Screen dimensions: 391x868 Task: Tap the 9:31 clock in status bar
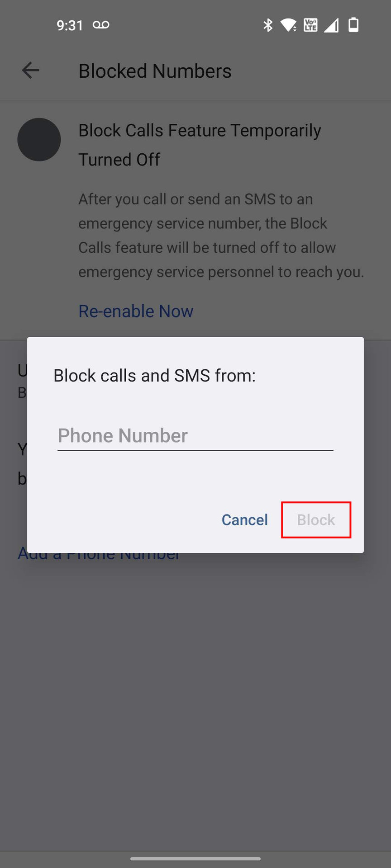point(70,25)
